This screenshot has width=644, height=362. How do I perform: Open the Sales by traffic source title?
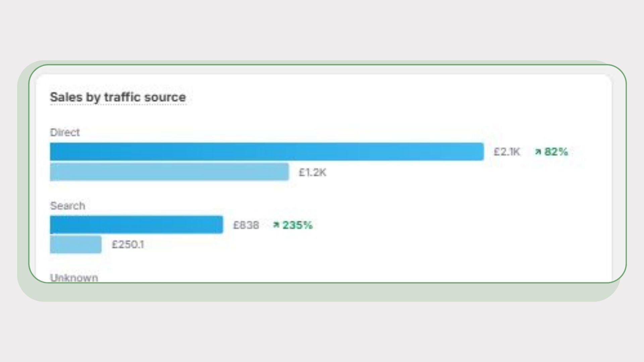118,97
